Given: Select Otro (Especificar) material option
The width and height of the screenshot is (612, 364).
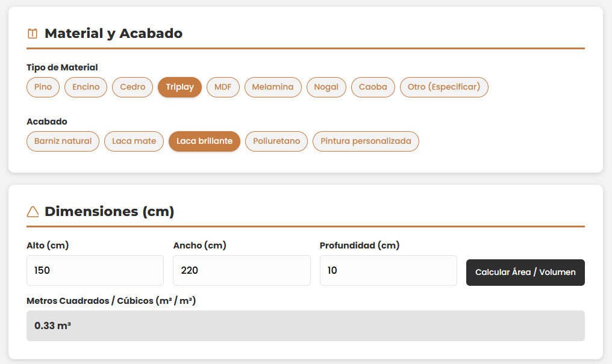Looking at the screenshot, I should click(x=444, y=87).
